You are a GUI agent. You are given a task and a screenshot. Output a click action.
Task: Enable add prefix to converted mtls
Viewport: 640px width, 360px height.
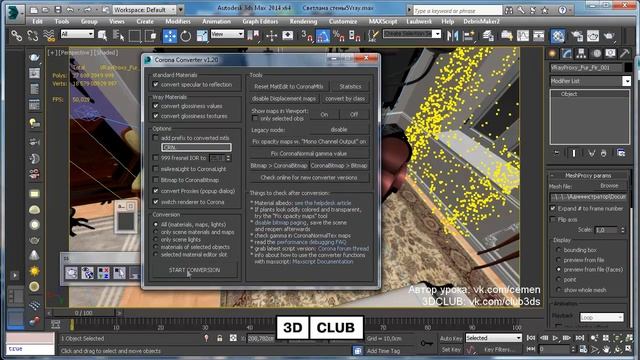pos(156,138)
